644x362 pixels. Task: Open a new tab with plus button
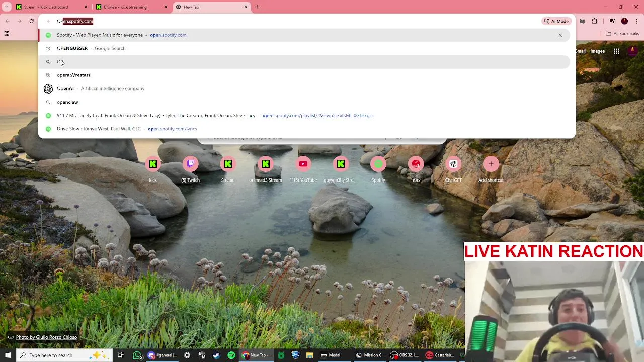[x=258, y=7]
